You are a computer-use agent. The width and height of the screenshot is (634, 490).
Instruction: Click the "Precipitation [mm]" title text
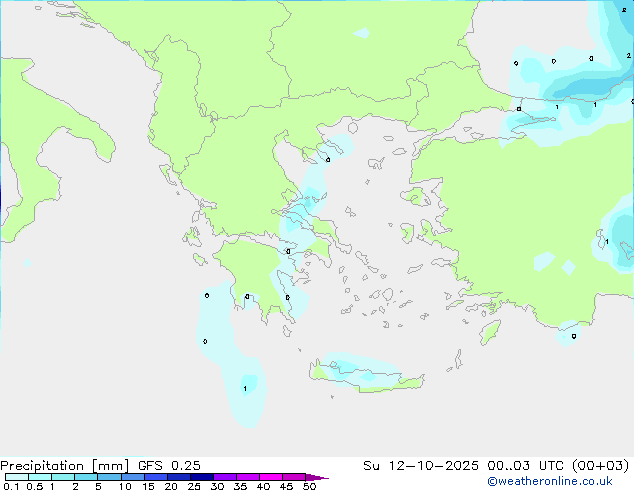64,466
